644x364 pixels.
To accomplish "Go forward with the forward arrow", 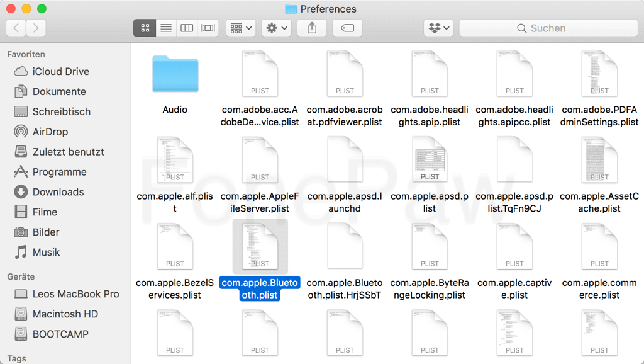I will click(36, 28).
